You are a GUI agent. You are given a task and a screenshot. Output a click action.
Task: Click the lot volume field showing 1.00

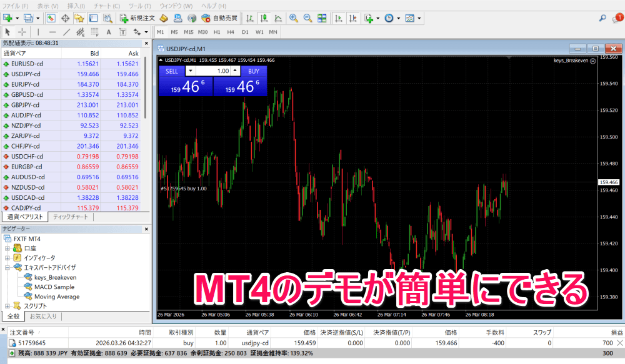coord(213,71)
